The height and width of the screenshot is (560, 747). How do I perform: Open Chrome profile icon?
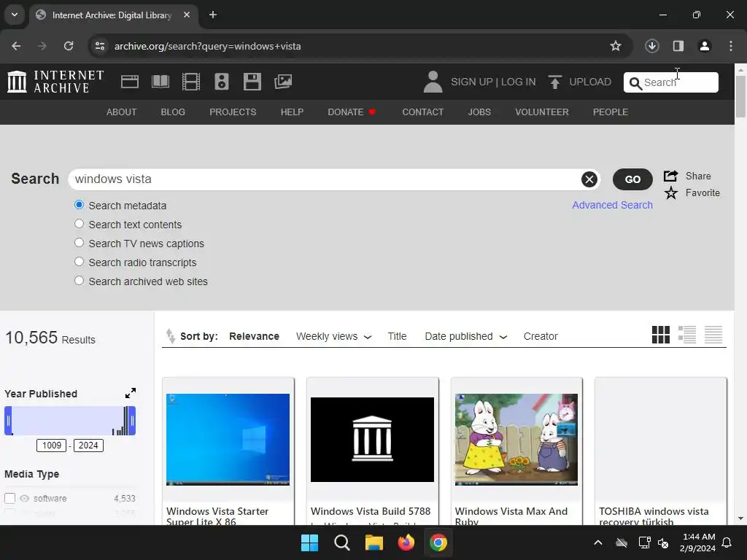705,46
